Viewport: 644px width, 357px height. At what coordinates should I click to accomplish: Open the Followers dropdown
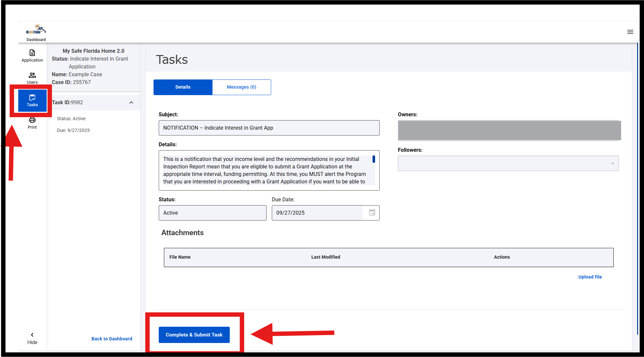coord(508,164)
